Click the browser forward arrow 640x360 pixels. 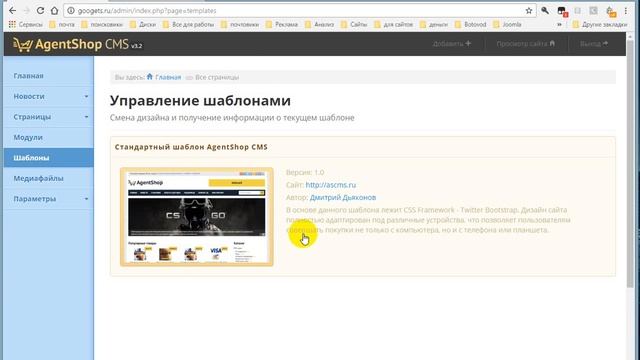[x=26, y=11]
